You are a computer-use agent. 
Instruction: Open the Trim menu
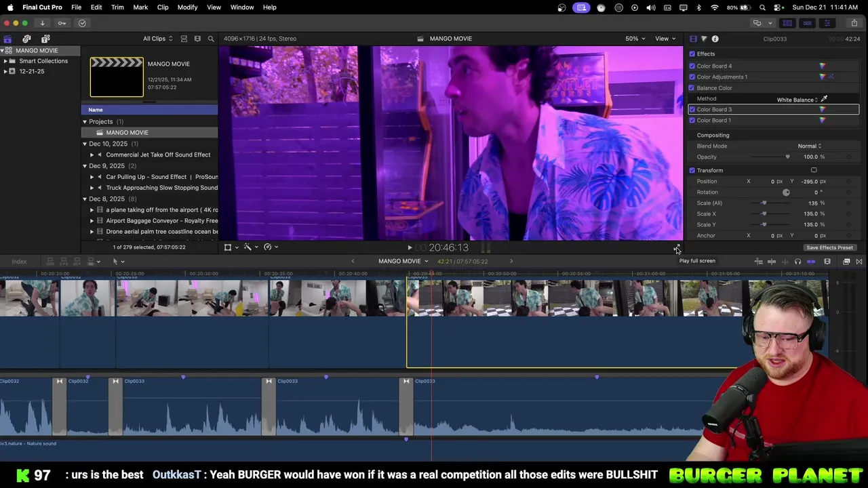click(x=117, y=7)
